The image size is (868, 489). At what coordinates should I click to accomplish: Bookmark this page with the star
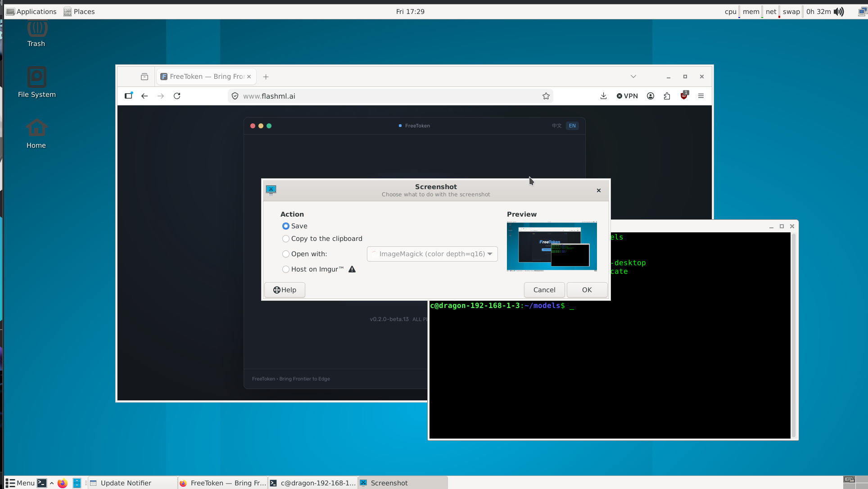click(x=546, y=96)
